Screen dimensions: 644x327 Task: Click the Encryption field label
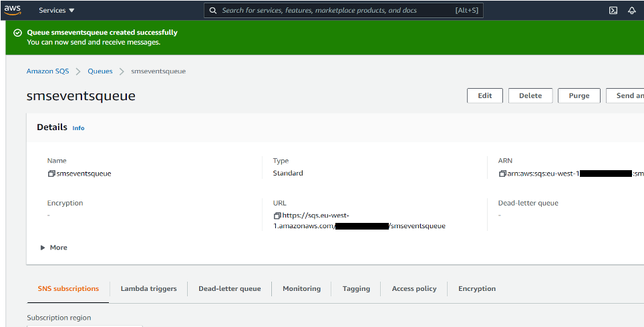click(65, 203)
